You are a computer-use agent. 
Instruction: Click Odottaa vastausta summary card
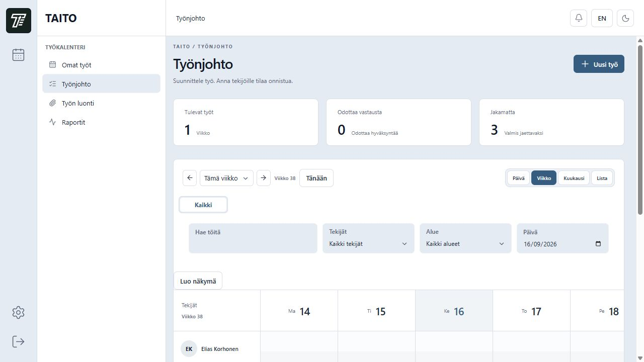tap(398, 122)
